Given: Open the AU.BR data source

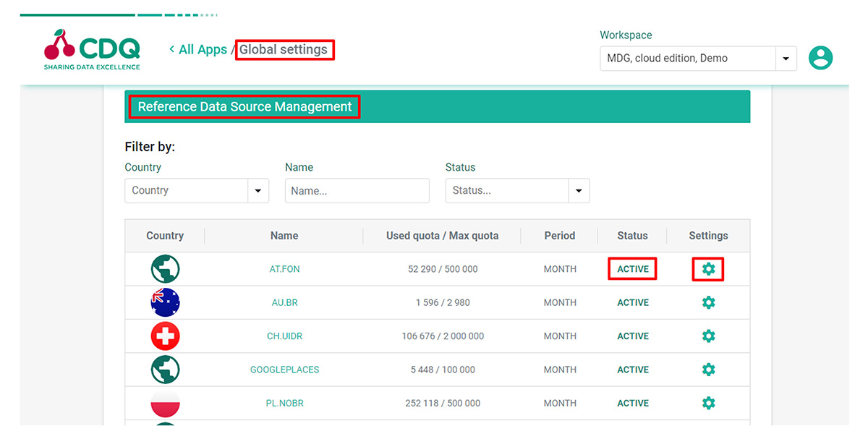Looking at the screenshot, I should [x=284, y=302].
